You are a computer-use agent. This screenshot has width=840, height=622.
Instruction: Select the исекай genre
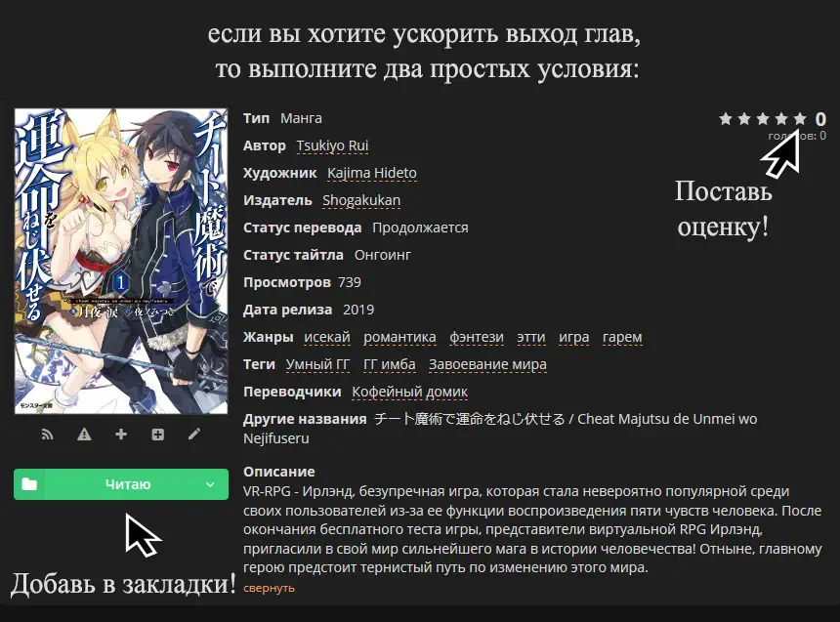point(327,337)
